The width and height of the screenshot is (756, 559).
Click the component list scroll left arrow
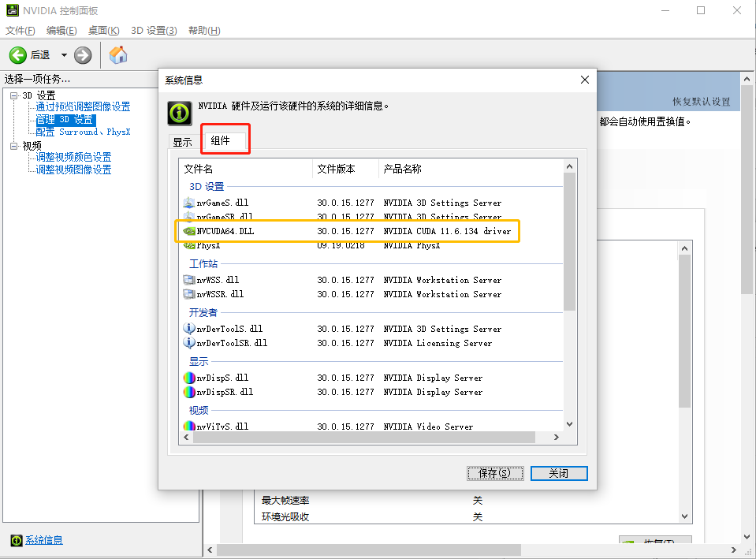[x=187, y=437]
